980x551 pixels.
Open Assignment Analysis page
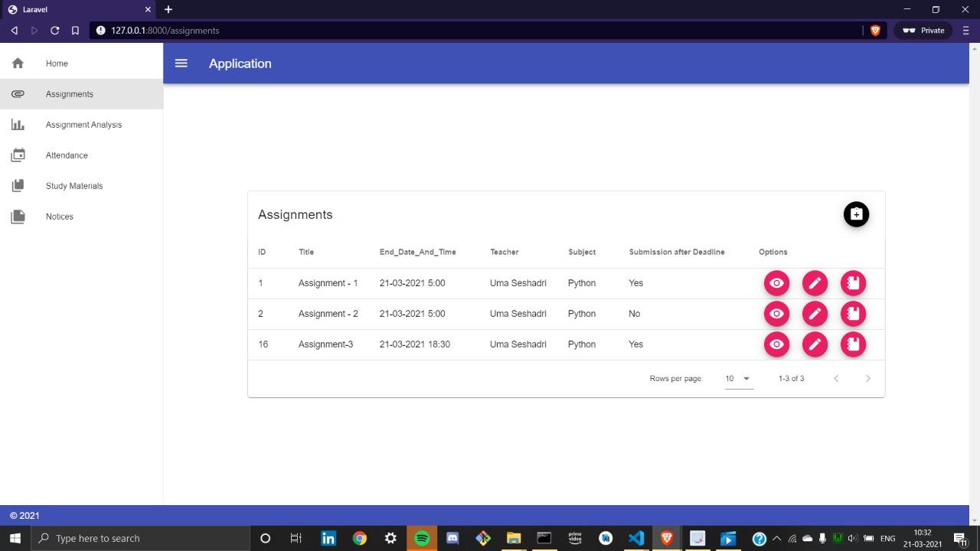pyautogui.click(x=81, y=125)
